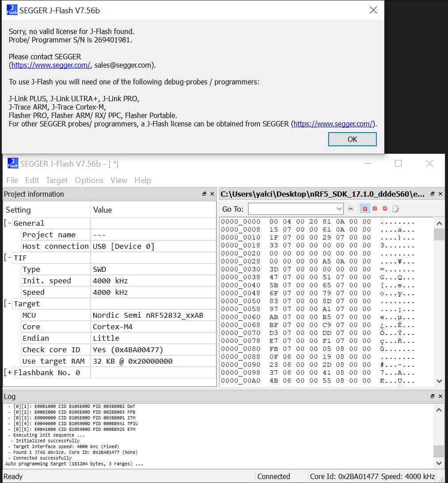Expand the Flashbank No. 0 section

coord(8,373)
